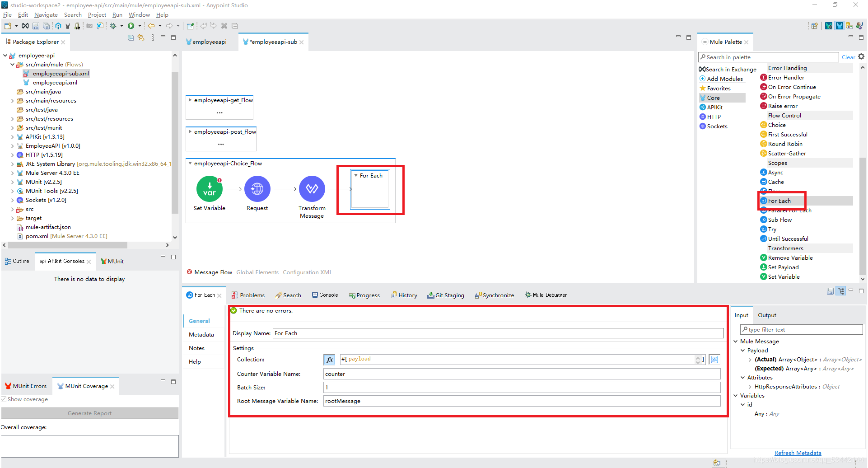The height and width of the screenshot is (468, 868).
Task: Open expression editor icon beside Collection field
Action: [x=714, y=360]
